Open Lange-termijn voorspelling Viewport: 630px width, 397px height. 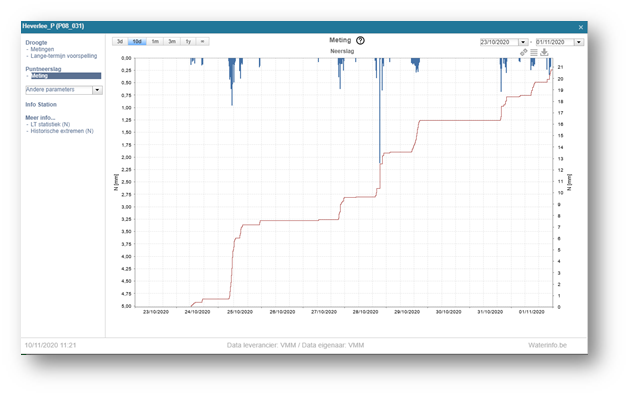click(64, 56)
